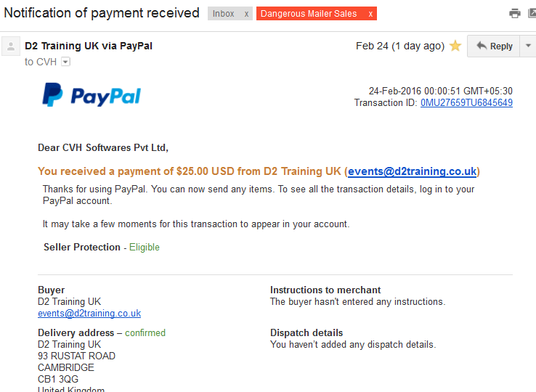Click events@d2training.co.uk in the orange heading
Image resolution: width=536 pixels, height=392 pixels.
click(412, 171)
